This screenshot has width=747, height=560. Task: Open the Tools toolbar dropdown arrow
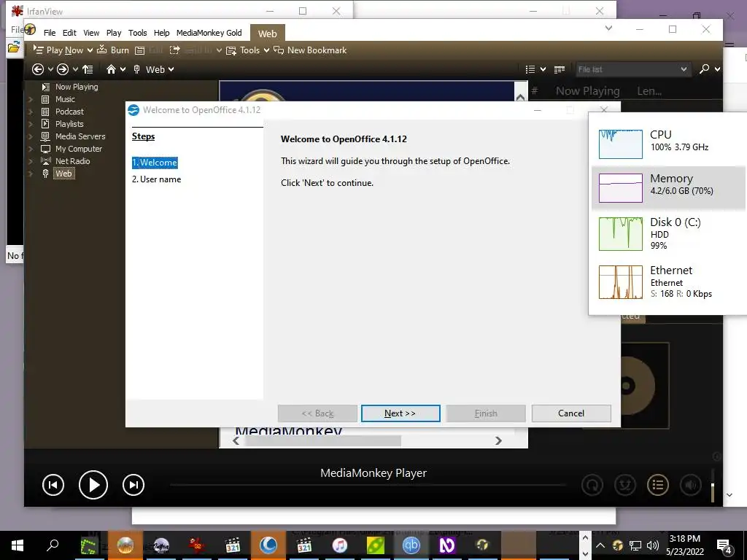click(266, 50)
